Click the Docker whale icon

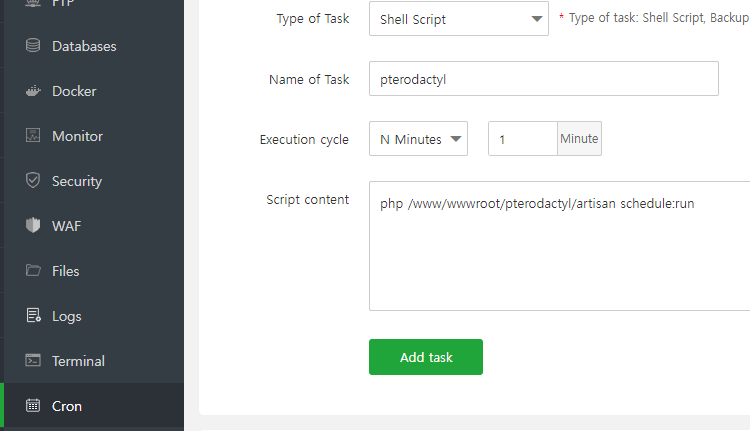[33, 91]
